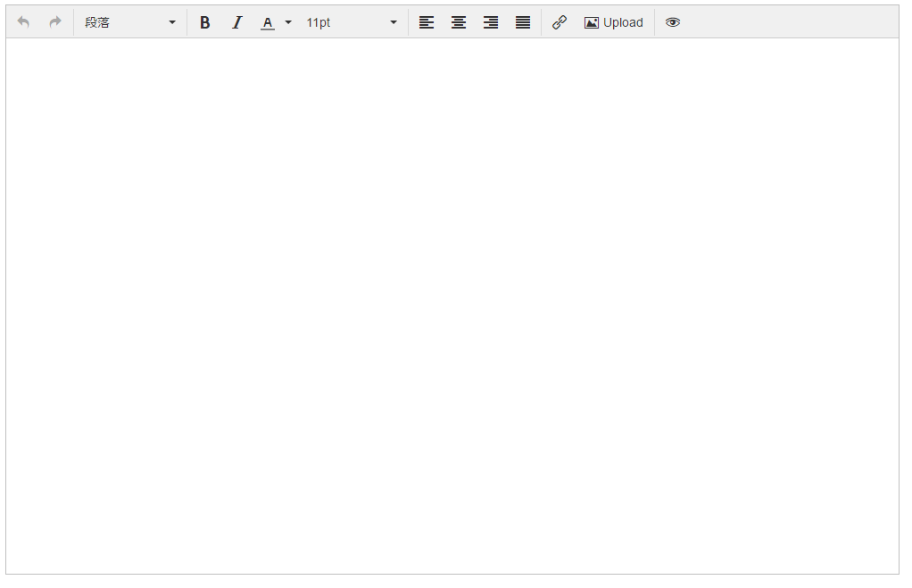Center align the text
Screen dimensions: 912x588
[x=459, y=22]
